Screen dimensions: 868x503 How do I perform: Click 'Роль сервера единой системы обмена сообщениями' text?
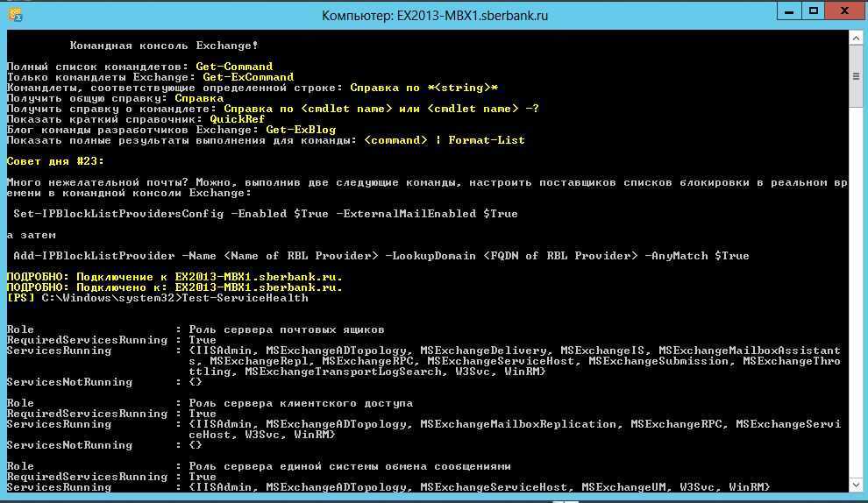pos(350,466)
